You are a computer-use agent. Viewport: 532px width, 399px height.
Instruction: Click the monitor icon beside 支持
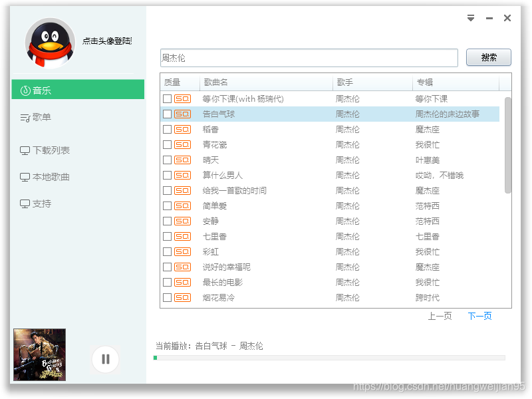click(25, 204)
